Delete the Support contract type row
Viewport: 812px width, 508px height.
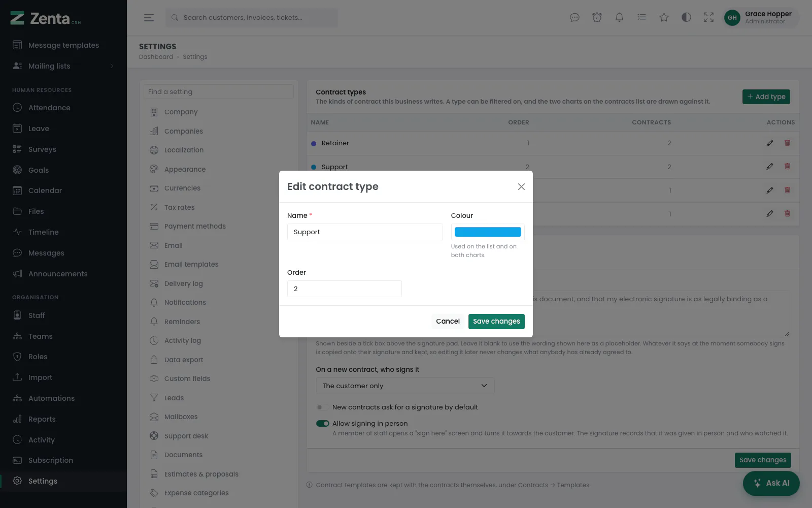tap(787, 167)
